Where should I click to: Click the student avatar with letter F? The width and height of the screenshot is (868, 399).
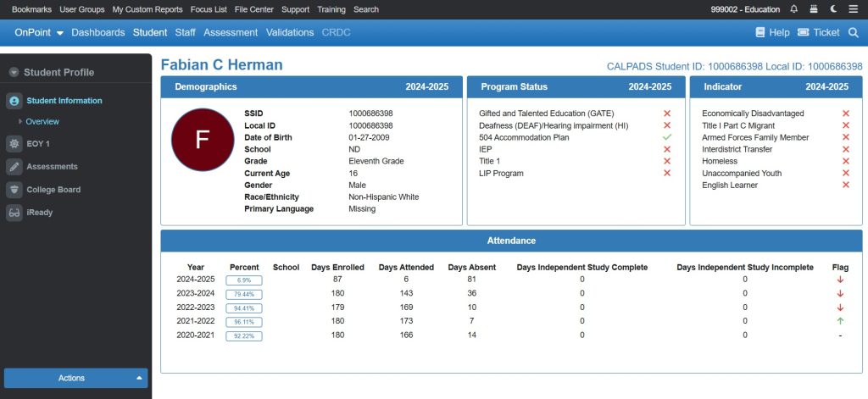click(x=203, y=140)
